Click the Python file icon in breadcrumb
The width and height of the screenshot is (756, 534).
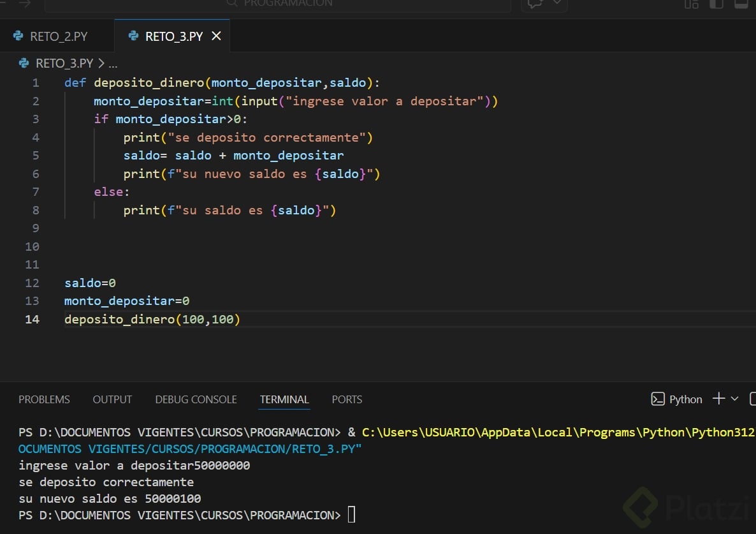click(x=24, y=63)
